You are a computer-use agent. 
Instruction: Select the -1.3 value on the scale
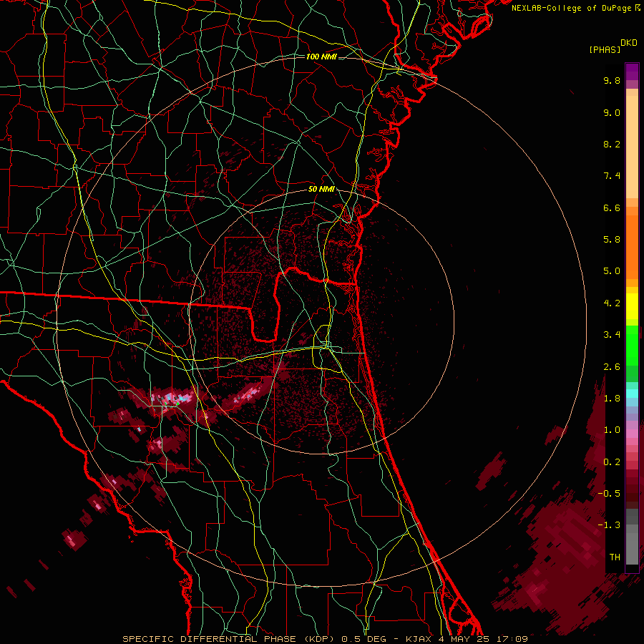tap(609, 525)
